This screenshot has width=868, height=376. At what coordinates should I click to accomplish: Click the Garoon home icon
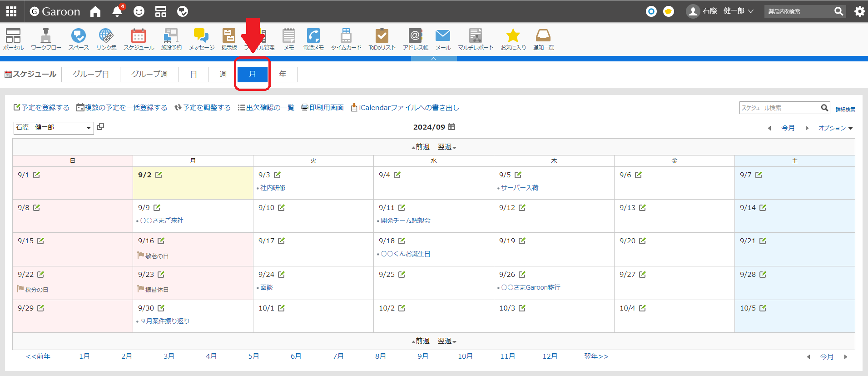95,11
